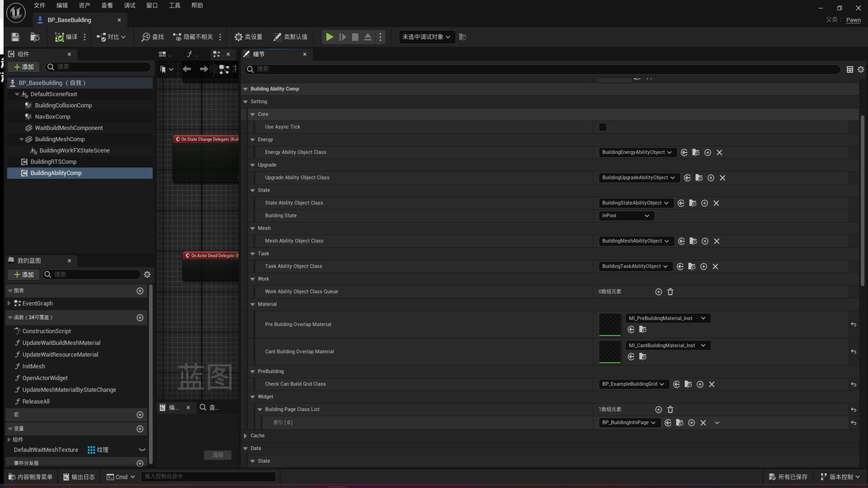This screenshot has height=488, width=868.
Task: Open the BuildingEnergyAbilityObject class dropdown
Action: [637, 152]
